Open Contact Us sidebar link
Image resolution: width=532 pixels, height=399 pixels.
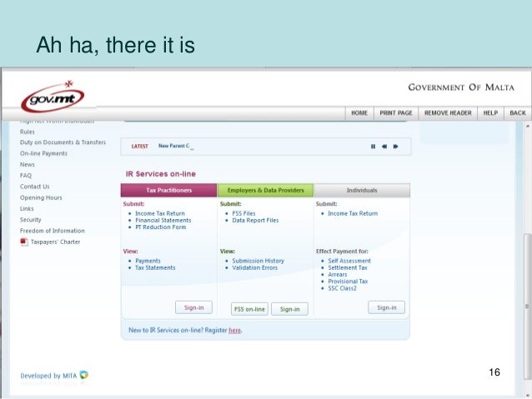tap(35, 187)
